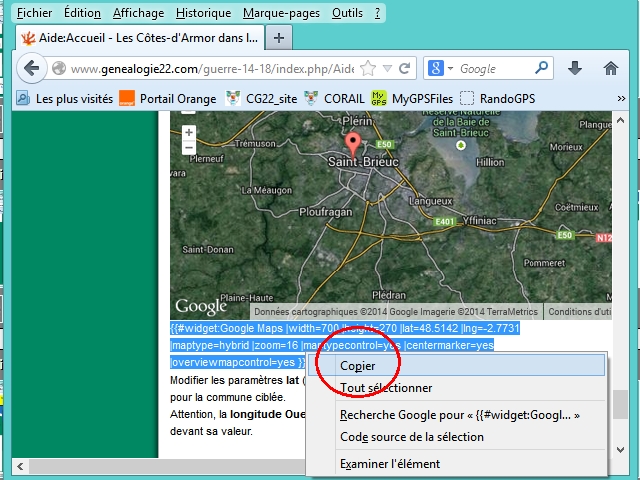Viewport: 640px width, 480px height.
Task: Click the "devant sa valeur." text
Action: coord(211,431)
